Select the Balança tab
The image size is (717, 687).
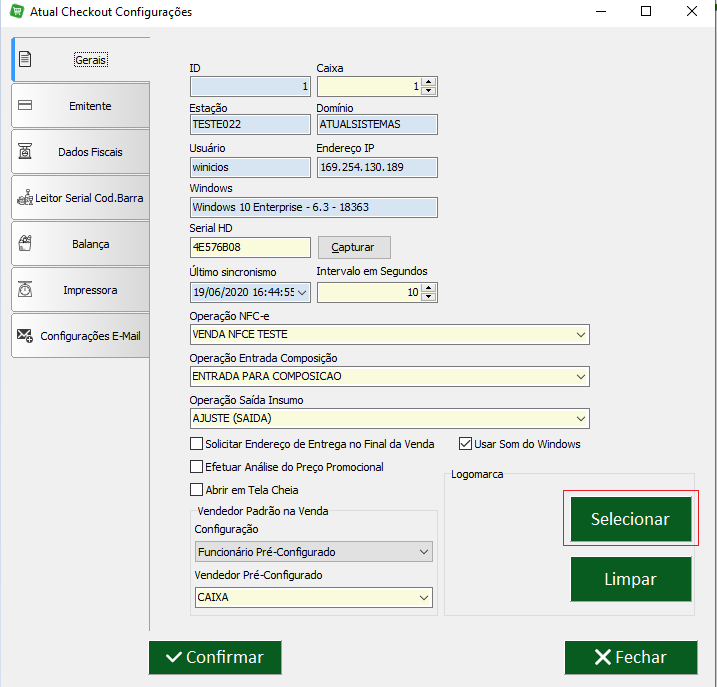click(81, 244)
